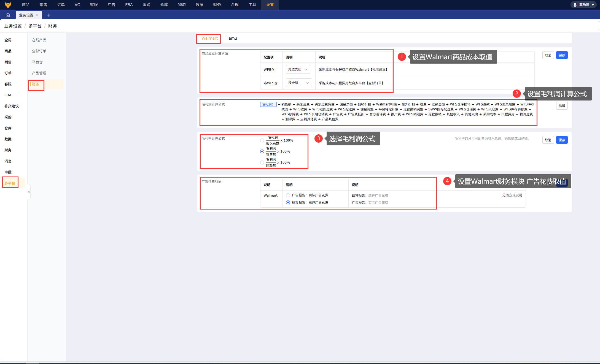Viewport: 600px width, 364px height.
Task: Add a new tab with the plus icon
Action: click(x=49, y=15)
